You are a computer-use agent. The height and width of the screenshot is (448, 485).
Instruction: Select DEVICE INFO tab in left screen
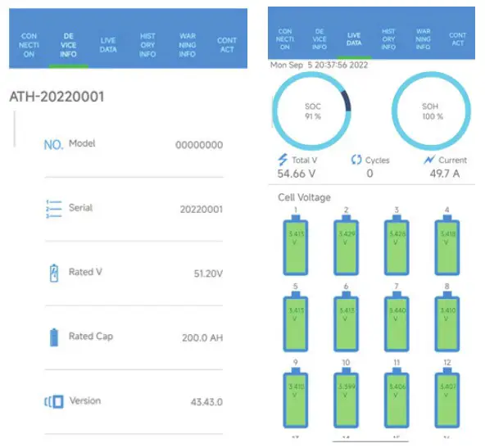point(68,45)
